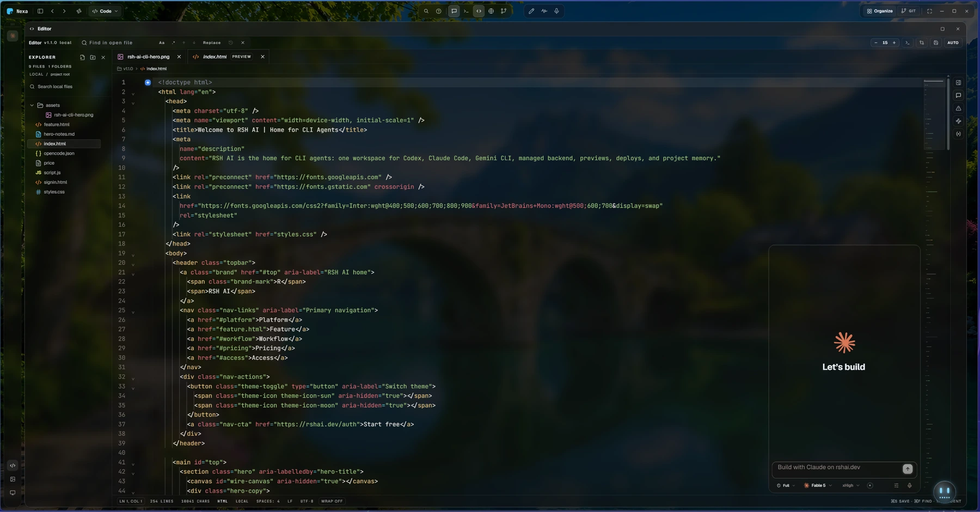
Task: Open the code icon on the bottom-left rail
Action: [13, 466]
